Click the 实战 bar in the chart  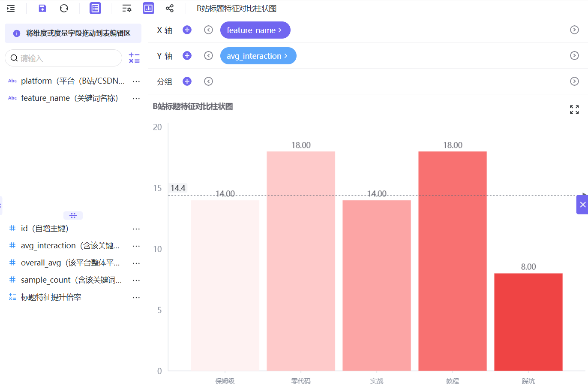(377, 286)
